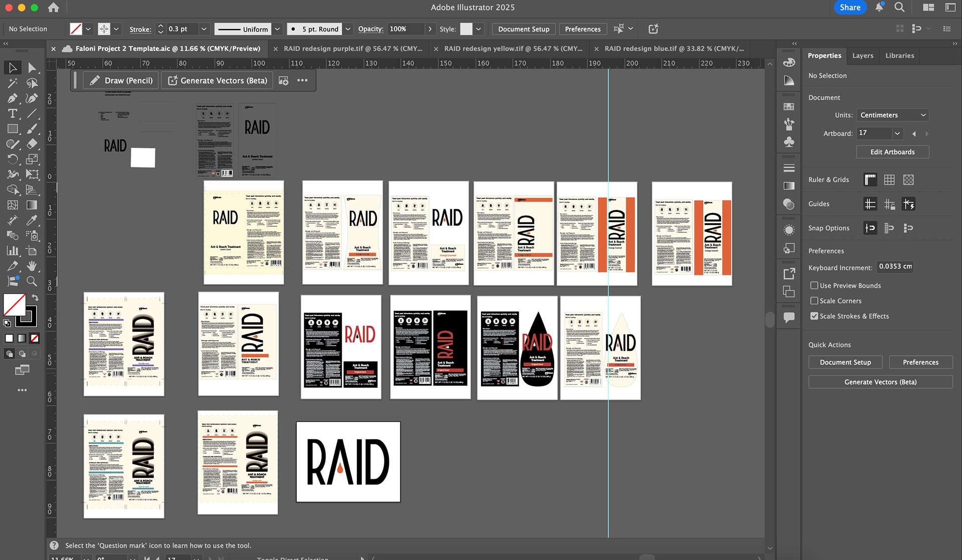Viewport: 962px width, 560px height.
Task: Open the Style dropdown arrow
Action: (x=478, y=29)
